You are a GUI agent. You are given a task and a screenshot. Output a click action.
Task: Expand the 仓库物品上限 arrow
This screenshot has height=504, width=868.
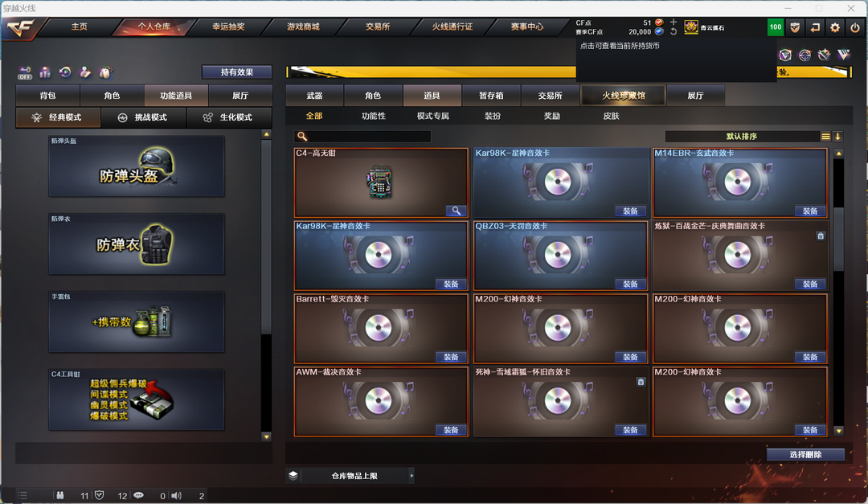click(411, 475)
